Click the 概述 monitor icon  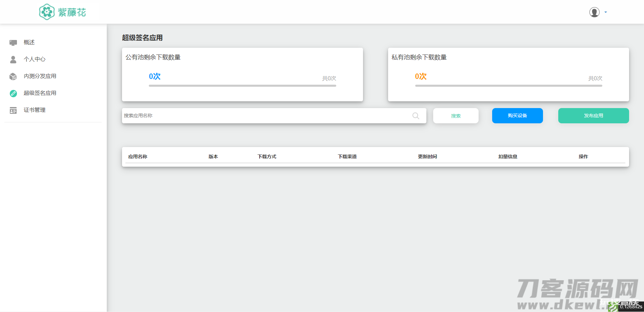tap(13, 42)
